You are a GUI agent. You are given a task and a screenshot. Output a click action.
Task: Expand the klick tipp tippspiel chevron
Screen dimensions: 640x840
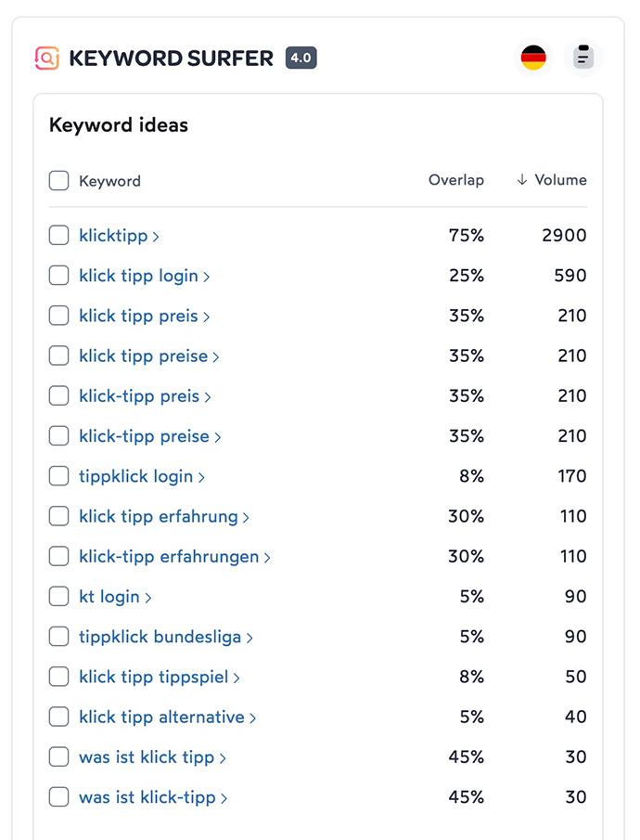pyautogui.click(x=237, y=678)
